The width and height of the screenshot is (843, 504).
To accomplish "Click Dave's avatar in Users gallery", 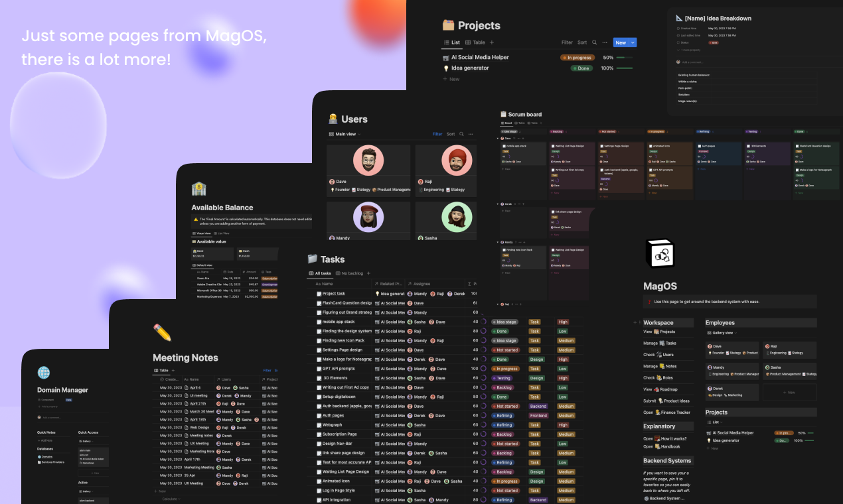I will 368,161.
